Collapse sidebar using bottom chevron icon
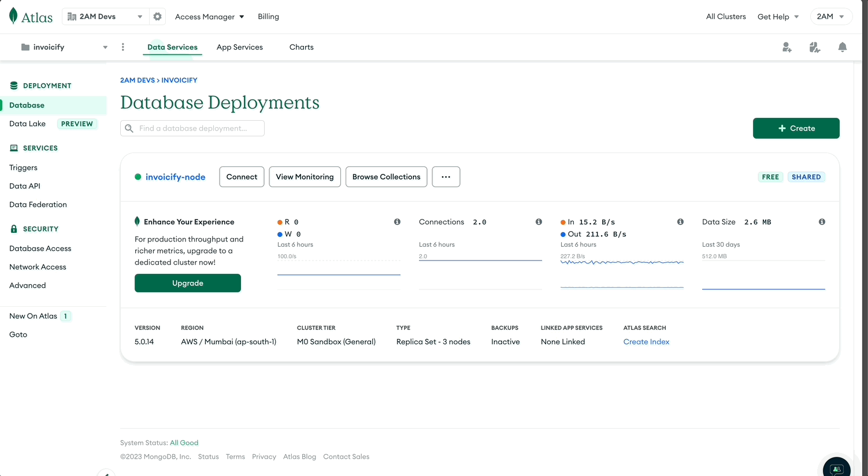868x476 pixels. tap(106, 473)
